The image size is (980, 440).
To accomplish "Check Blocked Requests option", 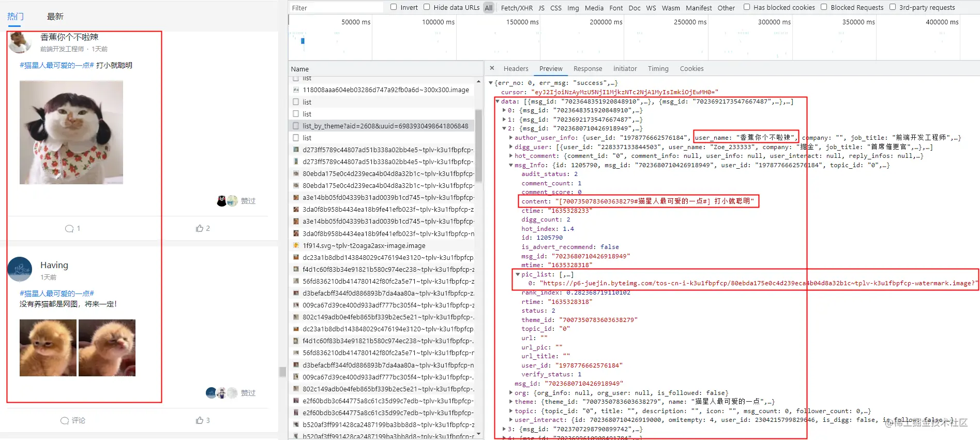I will pyautogui.click(x=824, y=7).
